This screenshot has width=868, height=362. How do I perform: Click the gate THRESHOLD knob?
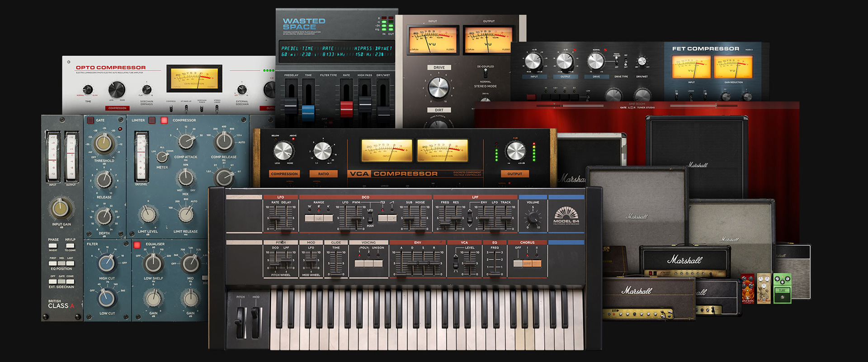click(104, 144)
